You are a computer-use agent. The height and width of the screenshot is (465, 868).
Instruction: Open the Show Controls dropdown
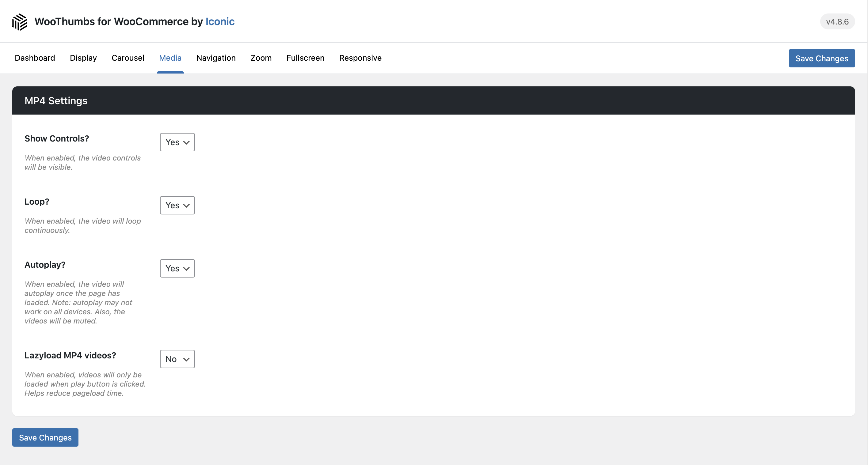pos(177,142)
